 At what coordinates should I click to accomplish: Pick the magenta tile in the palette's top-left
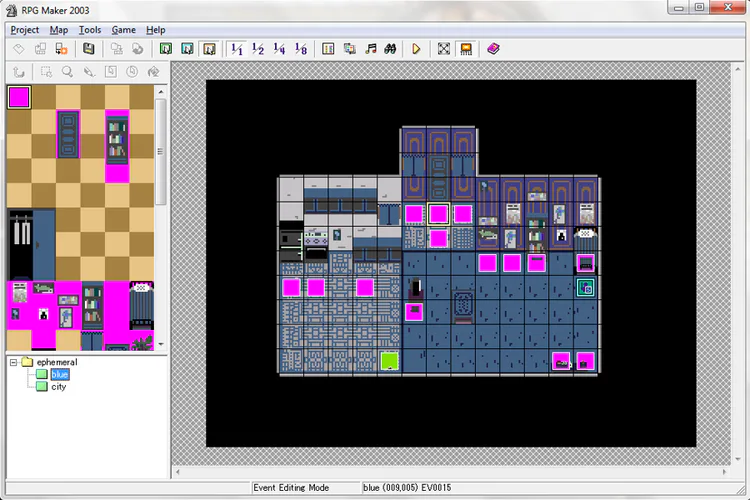tap(19, 98)
